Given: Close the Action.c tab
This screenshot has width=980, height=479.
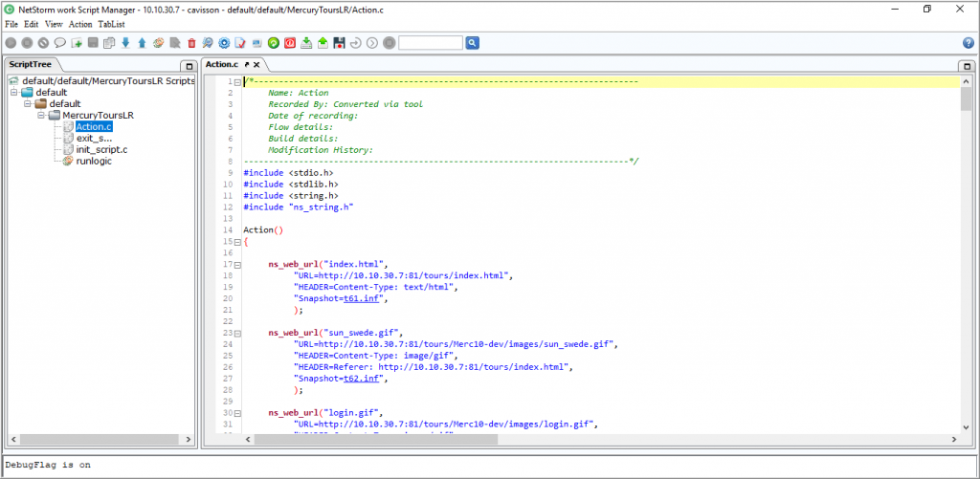Looking at the screenshot, I should point(256,64).
